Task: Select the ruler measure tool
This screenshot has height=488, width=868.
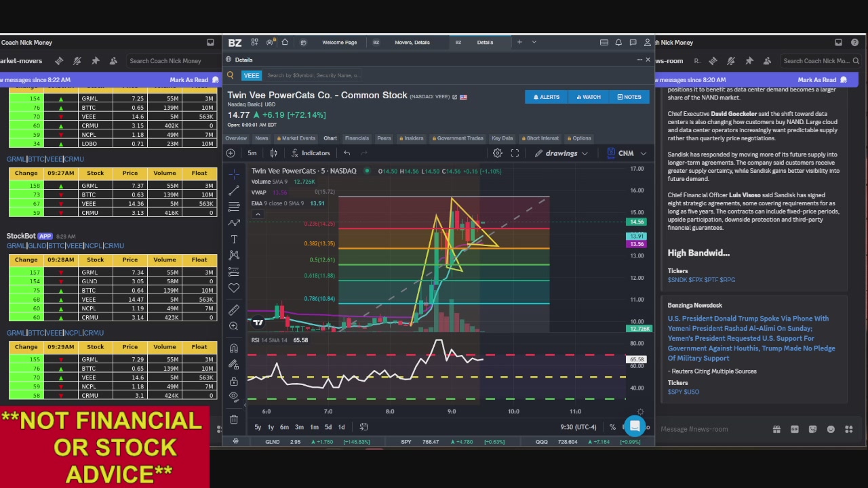Action: coord(234,310)
